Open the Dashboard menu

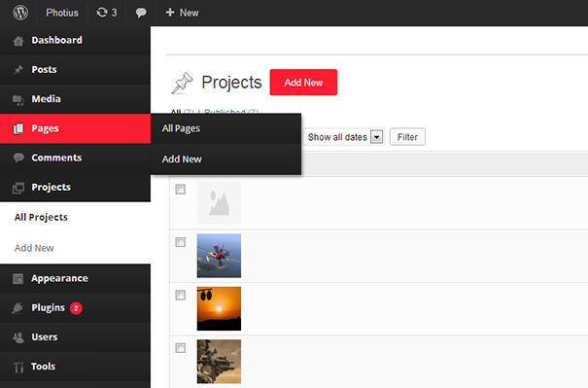[x=76, y=41]
